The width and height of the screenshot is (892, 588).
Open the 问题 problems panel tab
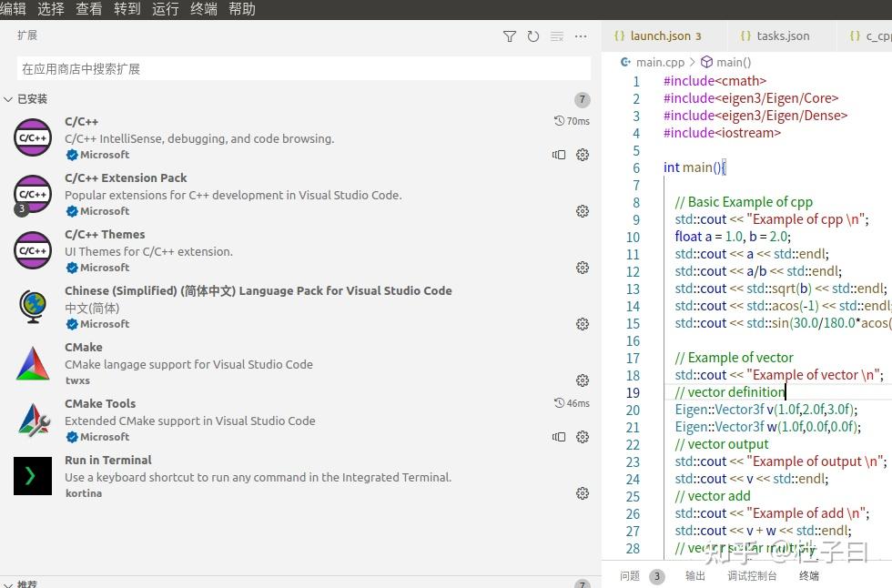630,576
